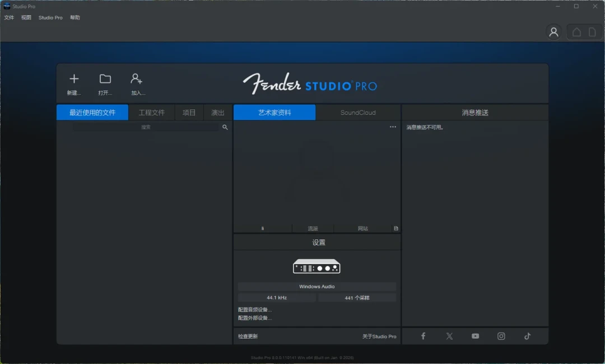Minimize the Studio Pro window
Screen dimensions: 605x364
[x=557, y=6]
